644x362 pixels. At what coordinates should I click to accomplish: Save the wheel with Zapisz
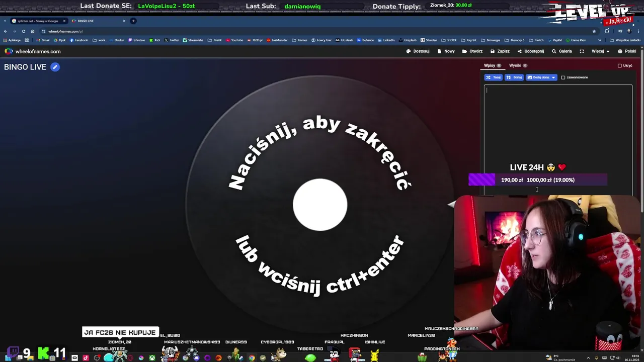point(500,51)
